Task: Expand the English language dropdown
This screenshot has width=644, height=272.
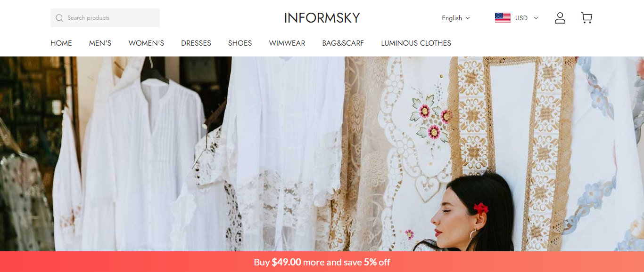Action: pos(455,18)
